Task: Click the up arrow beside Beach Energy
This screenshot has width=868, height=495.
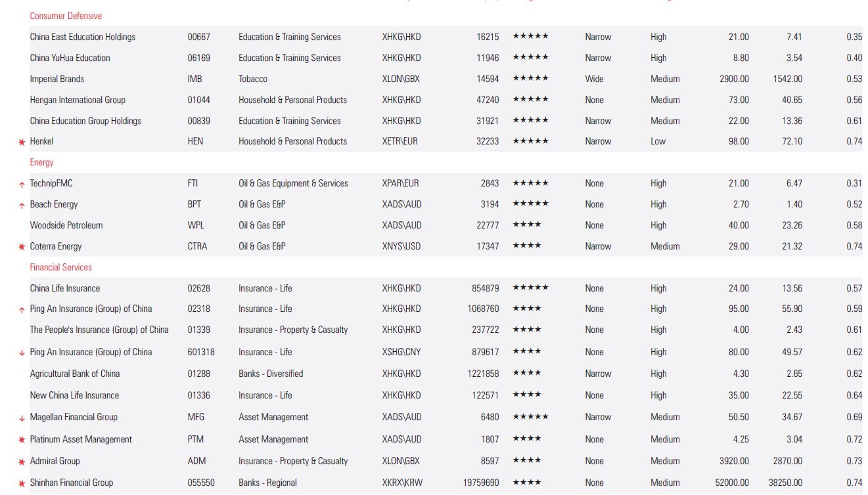Action: pos(22,205)
